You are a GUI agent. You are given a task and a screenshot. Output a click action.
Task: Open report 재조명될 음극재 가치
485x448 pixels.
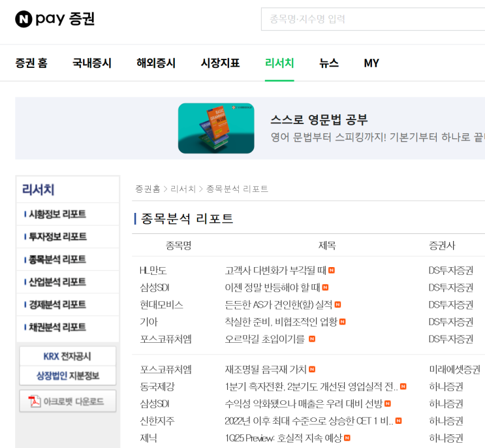[266, 370]
